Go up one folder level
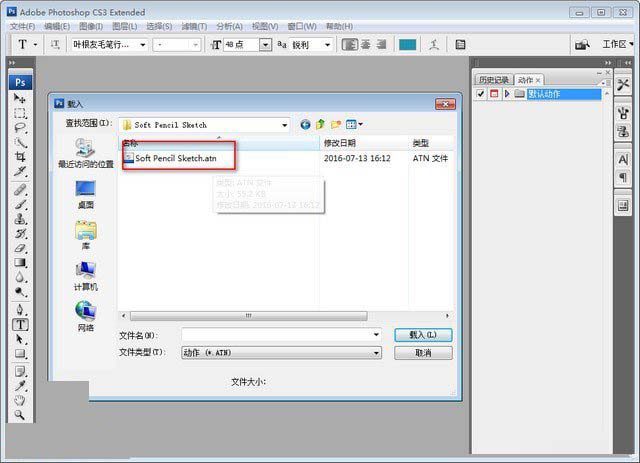This screenshot has height=463, width=640. click(x=320, y=125)
